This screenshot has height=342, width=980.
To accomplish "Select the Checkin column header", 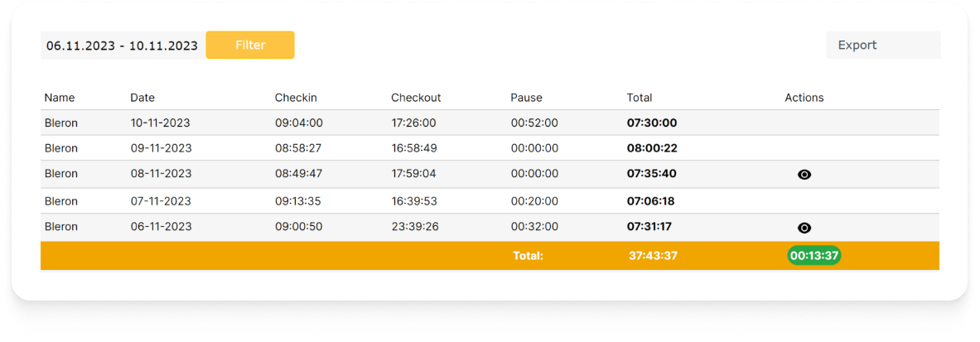I will click(x=296, y=98).
